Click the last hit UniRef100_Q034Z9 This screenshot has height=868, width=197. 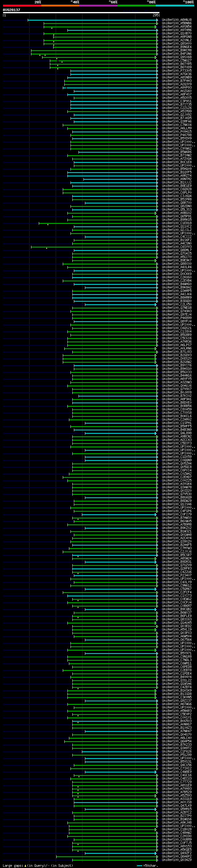click(x=177, y=860)
